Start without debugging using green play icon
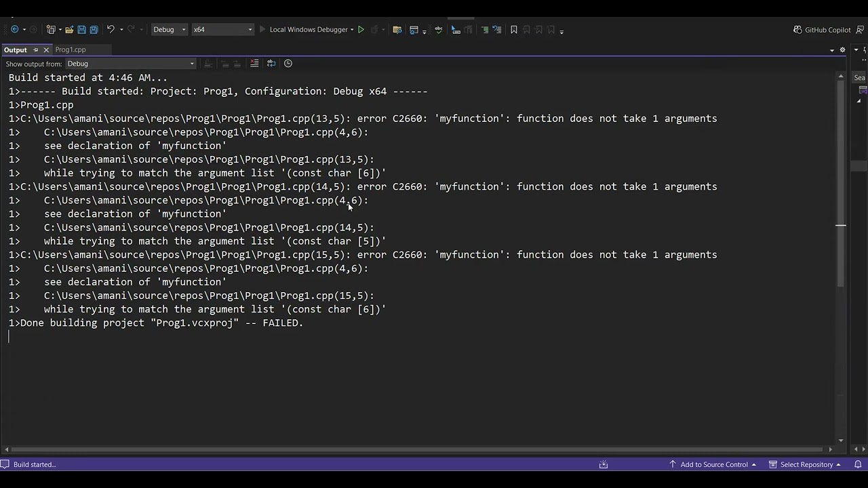 [361, 30]
